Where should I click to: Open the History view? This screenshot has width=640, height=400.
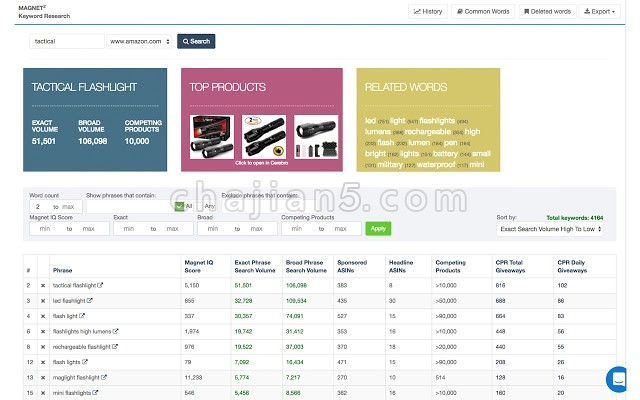(x=427, y=12)
